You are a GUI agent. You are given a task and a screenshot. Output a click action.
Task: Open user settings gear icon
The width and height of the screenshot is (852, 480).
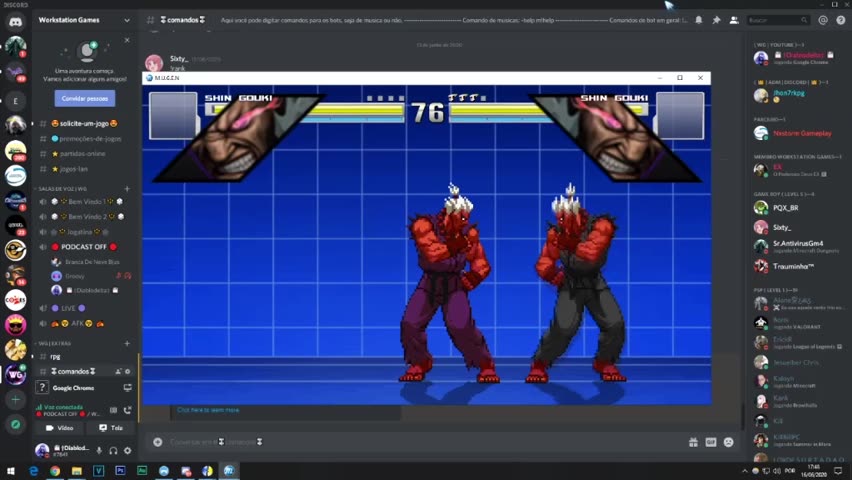coord(127,451)
